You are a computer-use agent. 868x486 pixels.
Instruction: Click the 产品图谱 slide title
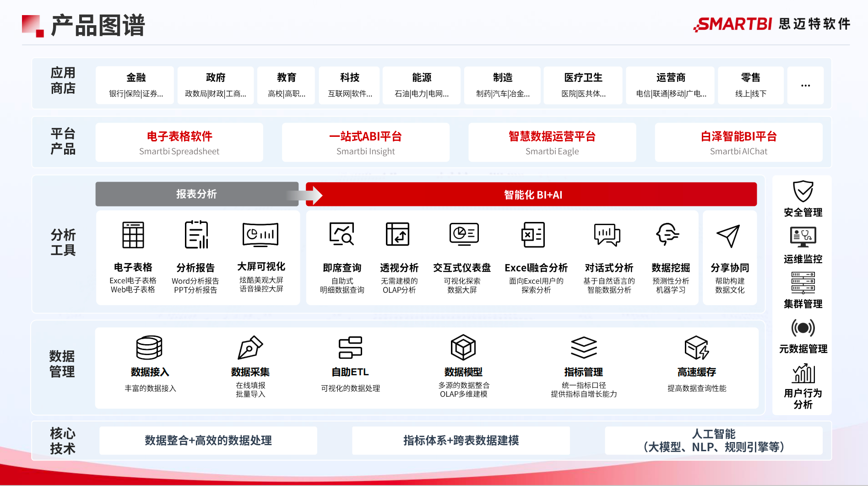point(98,25)
